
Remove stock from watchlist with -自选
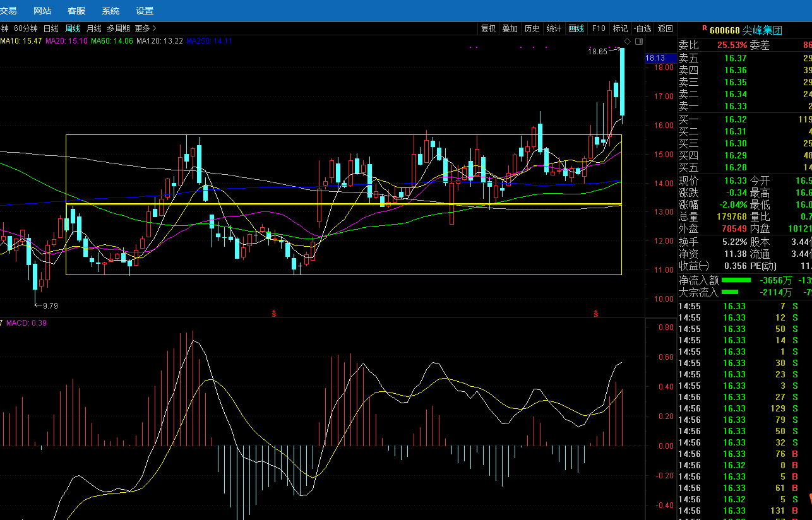643,28
